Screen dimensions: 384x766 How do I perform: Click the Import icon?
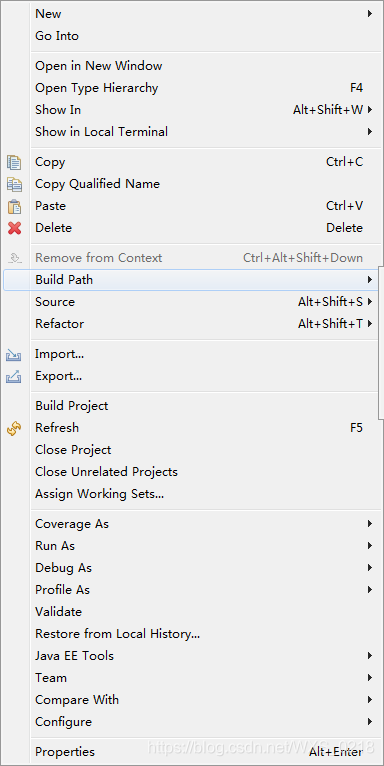click(14, 355)
